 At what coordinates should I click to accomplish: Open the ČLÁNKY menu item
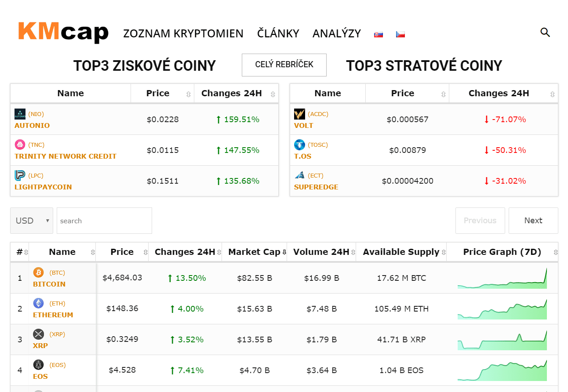point(278,33)
